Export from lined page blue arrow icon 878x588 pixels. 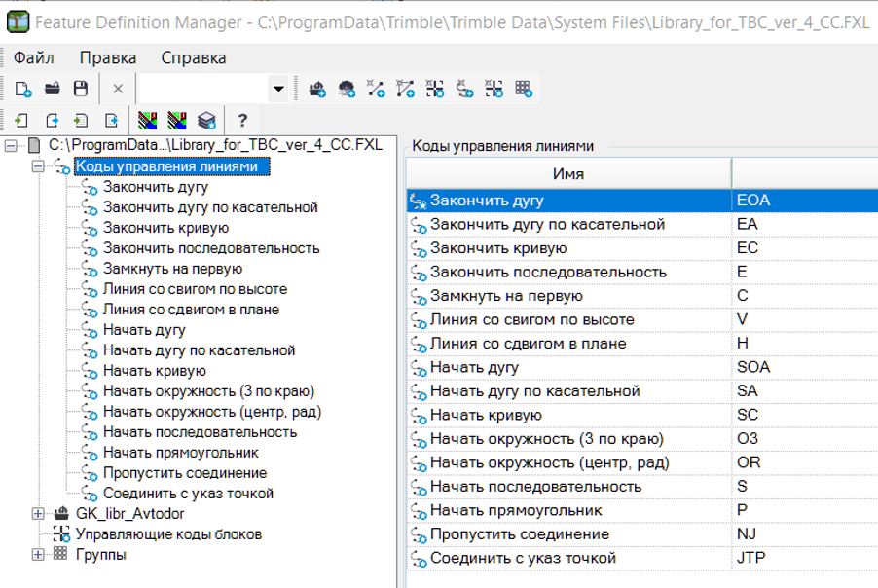pyautogui.click(x=111, y=120)
